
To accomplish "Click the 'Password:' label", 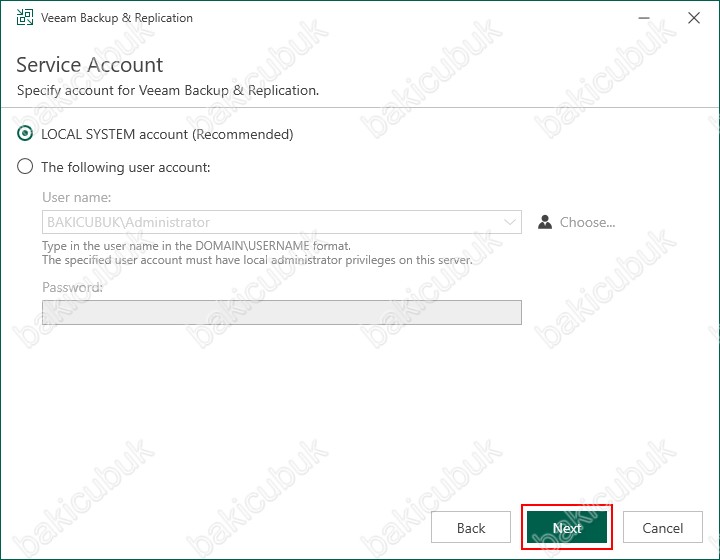I will point(73,287).
